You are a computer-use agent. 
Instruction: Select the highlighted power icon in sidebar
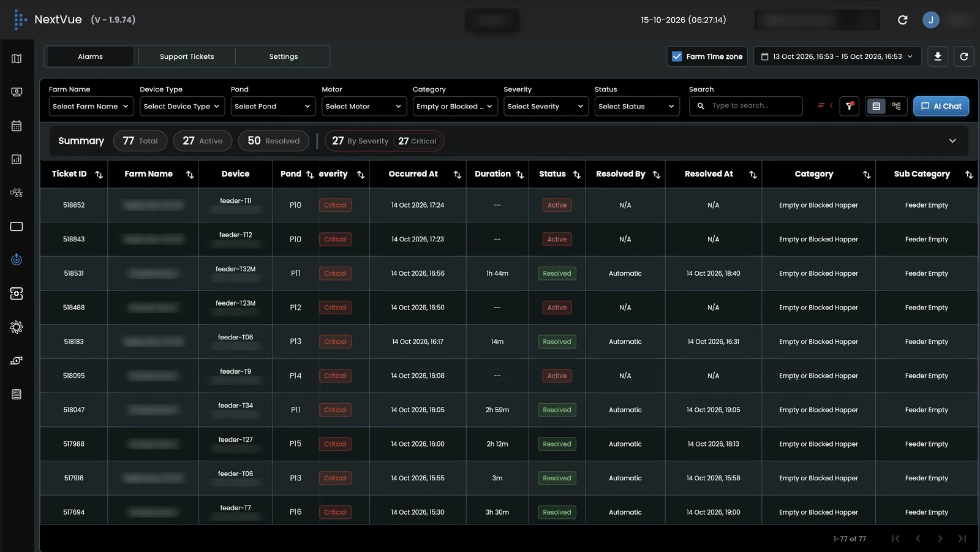tap(17, 260)
